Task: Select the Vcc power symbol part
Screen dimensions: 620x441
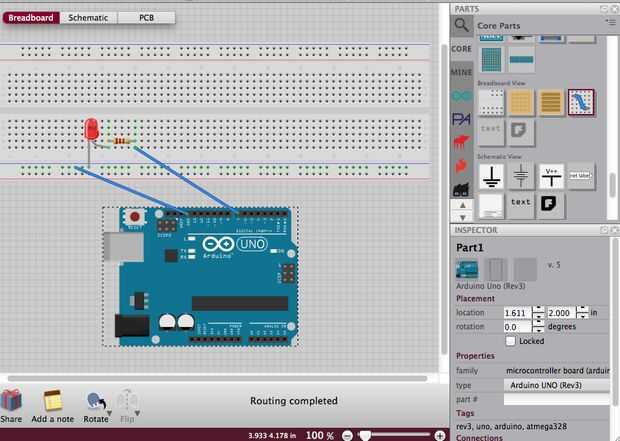Action: [551, 176]
